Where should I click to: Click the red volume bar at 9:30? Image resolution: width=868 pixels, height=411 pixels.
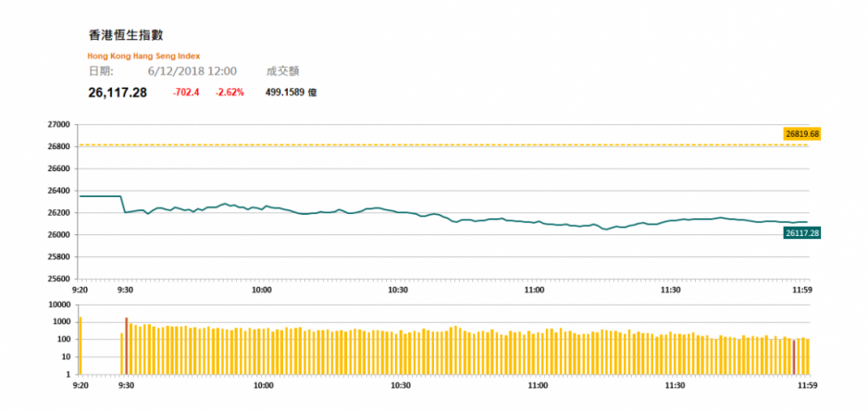(126, 346)
